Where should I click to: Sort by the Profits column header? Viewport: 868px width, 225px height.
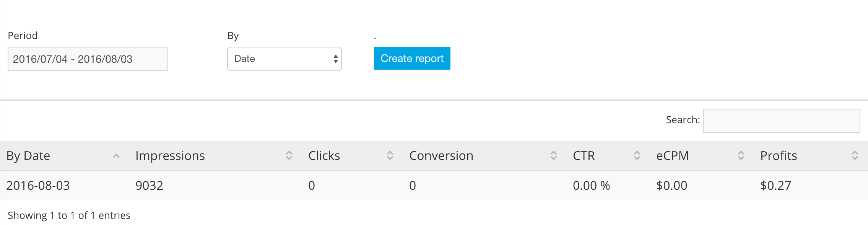click(x=779, y=156)
